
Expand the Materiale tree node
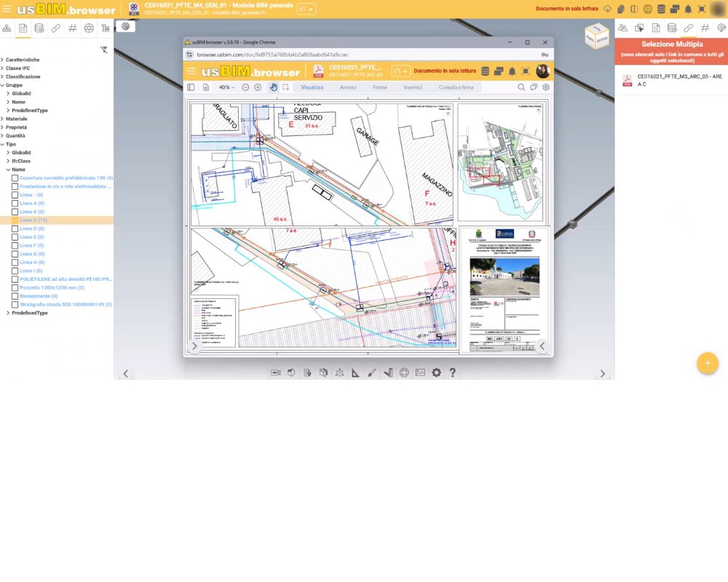point(2,119)
